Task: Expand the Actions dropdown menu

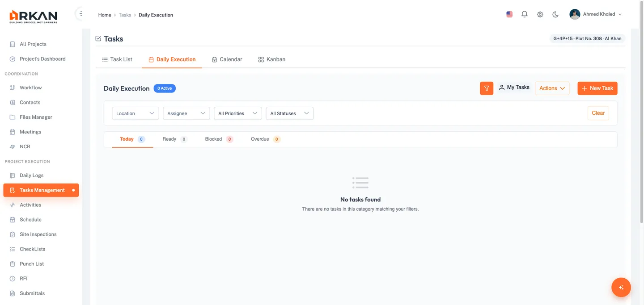Action: click(552, 88)
